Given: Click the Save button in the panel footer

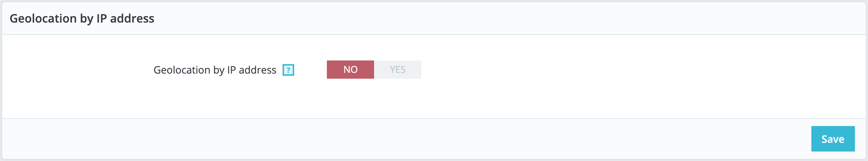Looking at the screenshot, I should pos(833,139).
